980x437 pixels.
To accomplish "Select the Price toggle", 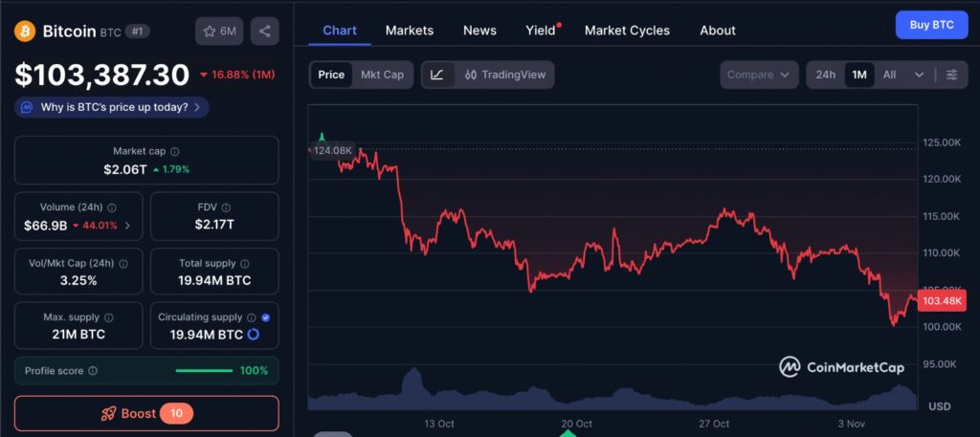I will point(331,75).
